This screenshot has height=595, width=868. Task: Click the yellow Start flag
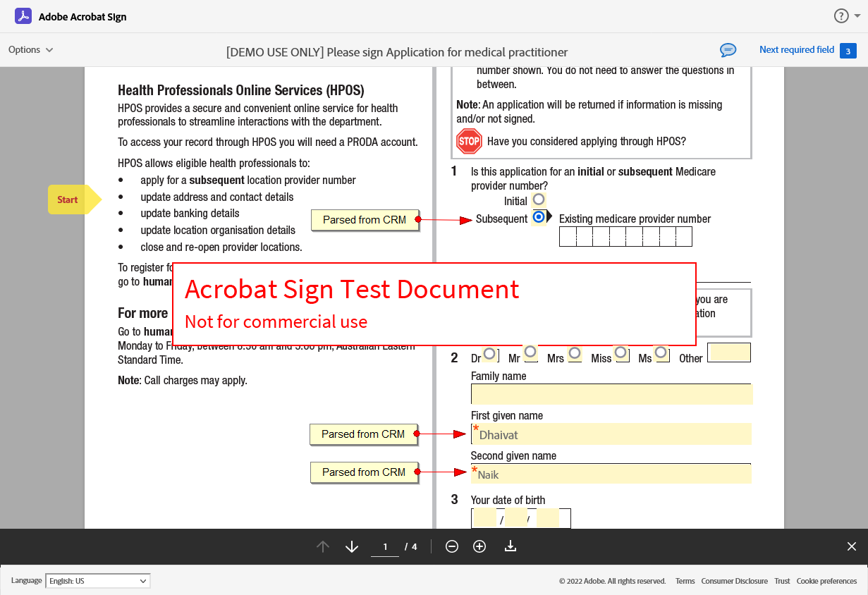coord(74,200)
